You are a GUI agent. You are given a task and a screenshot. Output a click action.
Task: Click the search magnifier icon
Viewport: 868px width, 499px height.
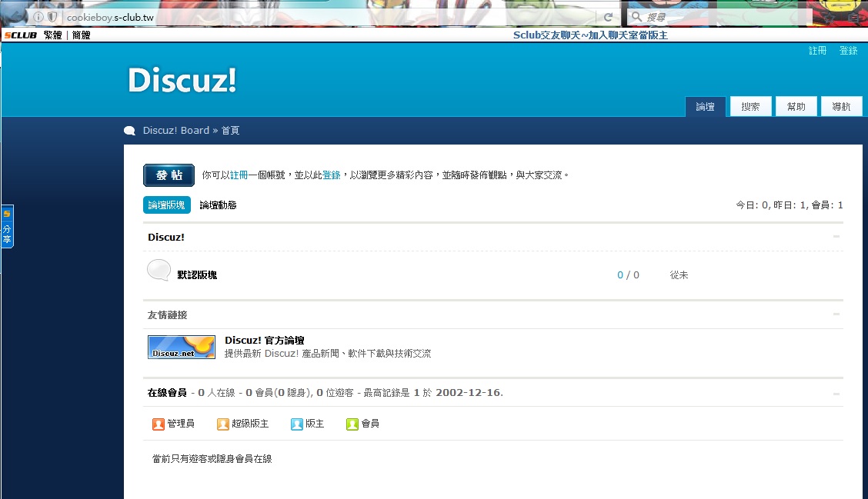[636, 17]
